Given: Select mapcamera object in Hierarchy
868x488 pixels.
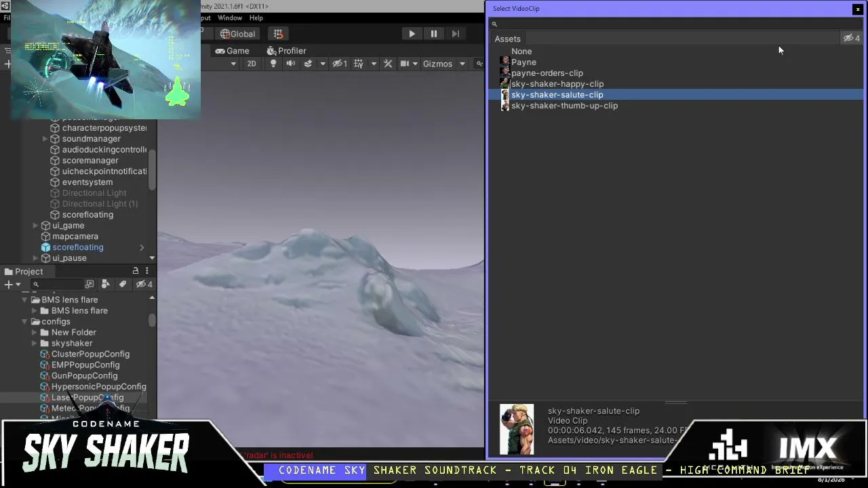Looking at the screenshot, I should coord(75,237).
